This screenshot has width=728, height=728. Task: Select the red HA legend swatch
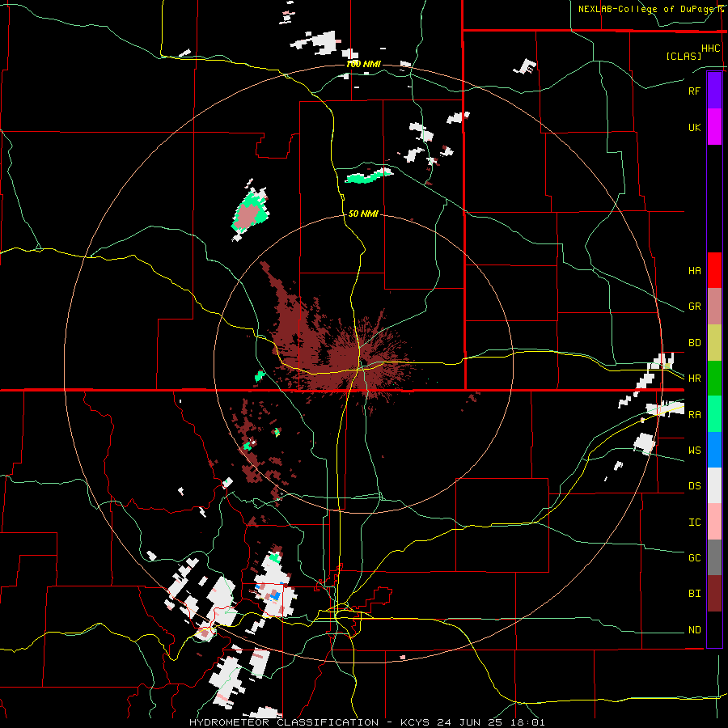(714, 270)
